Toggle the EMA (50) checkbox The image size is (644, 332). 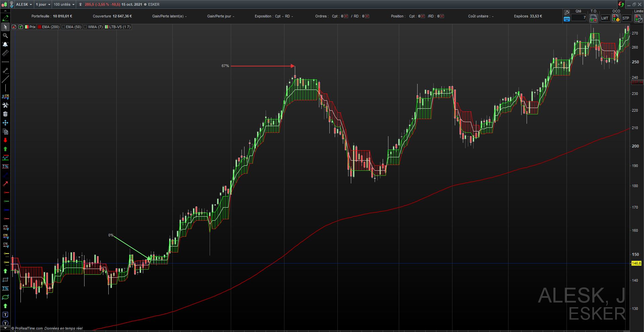point(64,27)
